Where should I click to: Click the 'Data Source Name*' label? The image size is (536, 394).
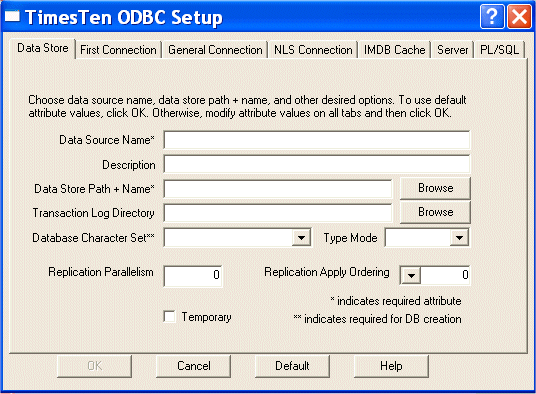(107, 140)
